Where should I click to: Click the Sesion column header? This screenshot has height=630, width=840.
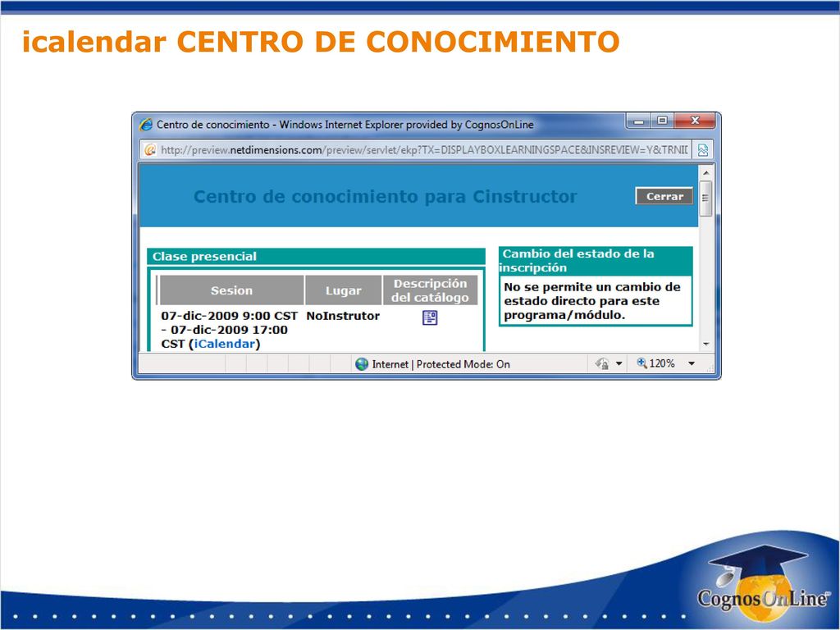point(231,290)
